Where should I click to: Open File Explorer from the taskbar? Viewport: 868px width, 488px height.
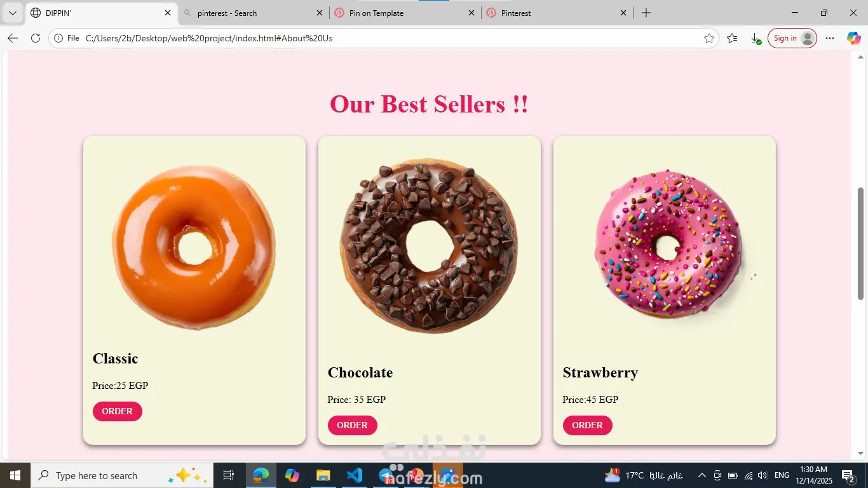pyautogui.click(x=323, y=475)
